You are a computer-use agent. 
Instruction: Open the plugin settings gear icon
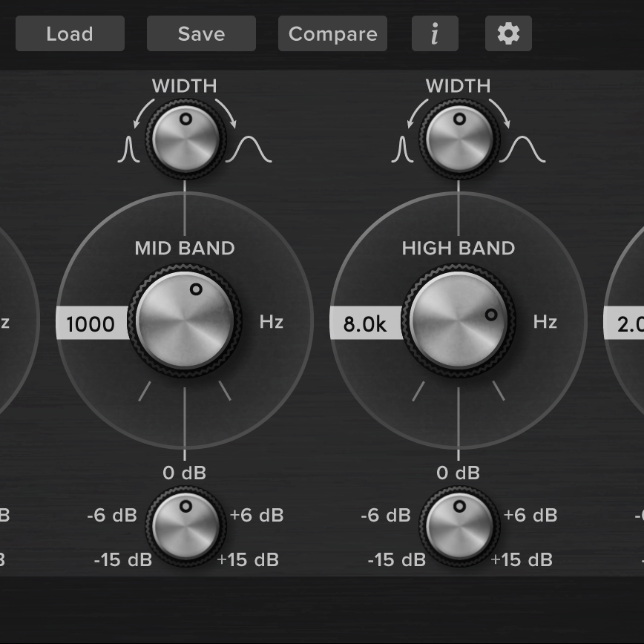[508, 33]
